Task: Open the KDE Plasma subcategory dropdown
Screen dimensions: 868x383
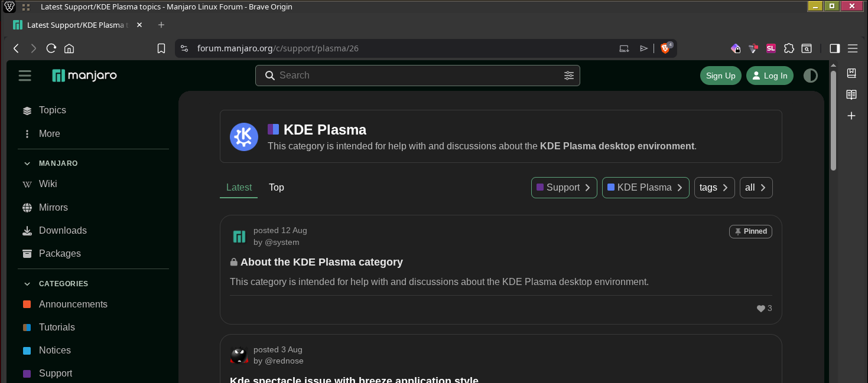Action: (646, 188)
